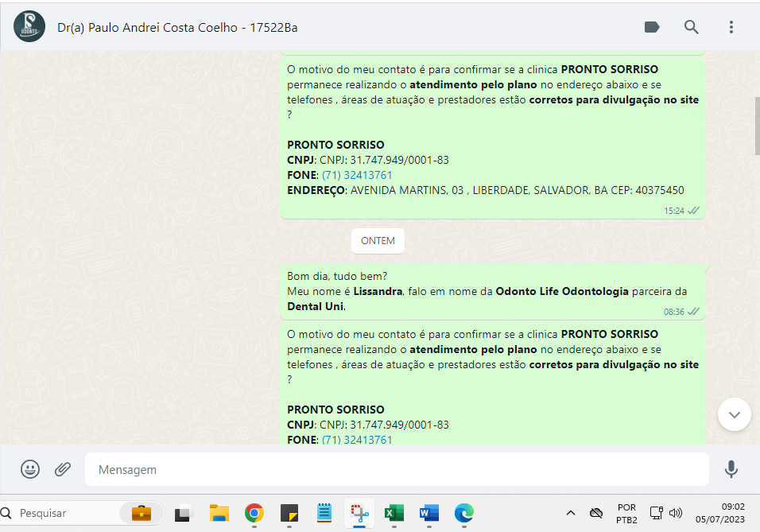Click the chat vertical scrollbar
Image resolution: width=760 pixels, height=532 pixels.
click(x=757, y=126)
